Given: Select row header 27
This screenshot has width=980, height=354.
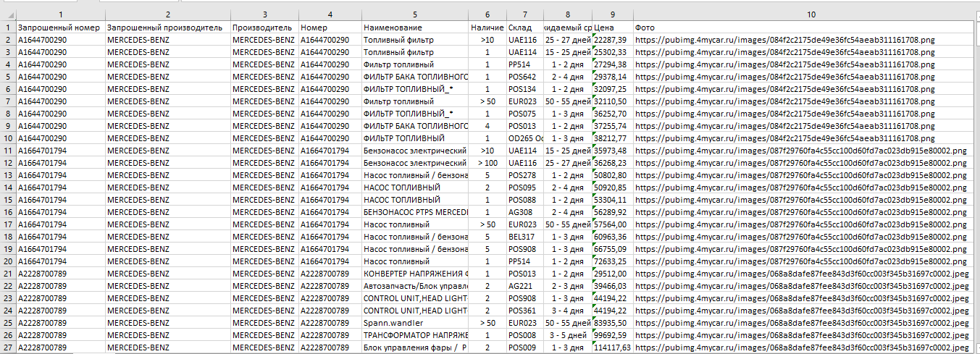Looking at the screenshot, I should 8,347.
